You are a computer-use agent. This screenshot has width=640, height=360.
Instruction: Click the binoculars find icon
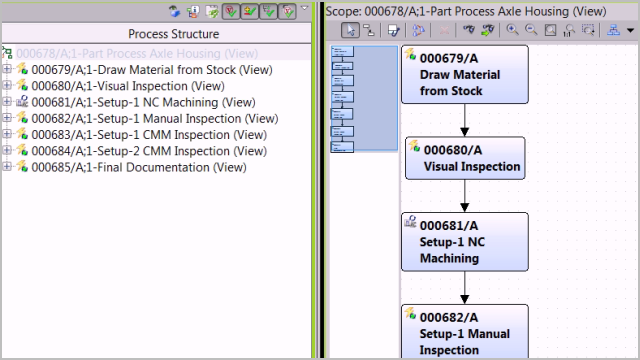469,29
